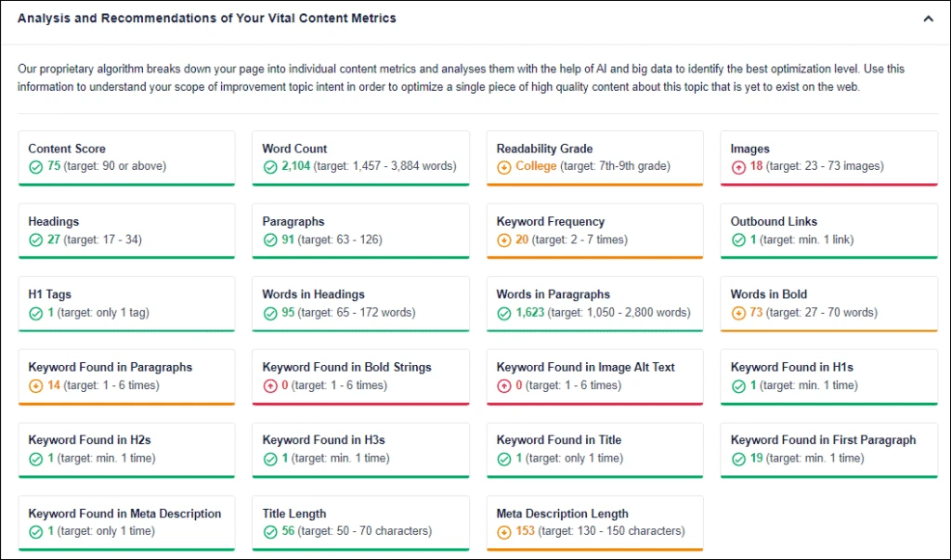Click the green check icon beside H1 Tags

coord(35,313)
